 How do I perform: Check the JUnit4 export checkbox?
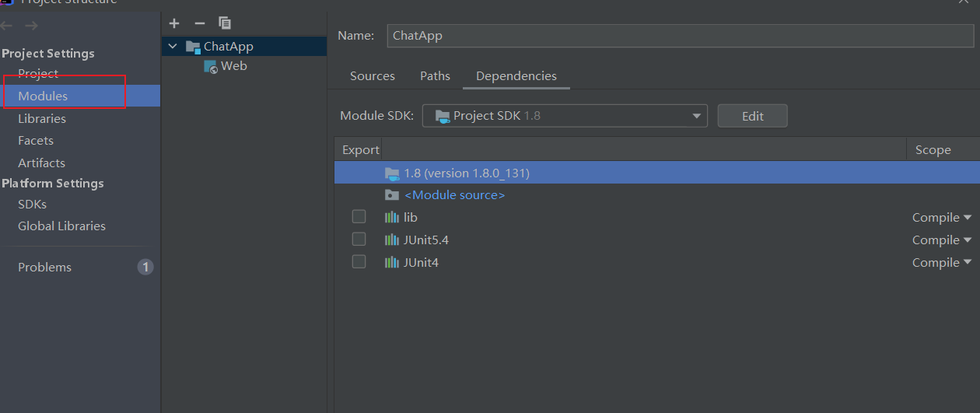359,261
